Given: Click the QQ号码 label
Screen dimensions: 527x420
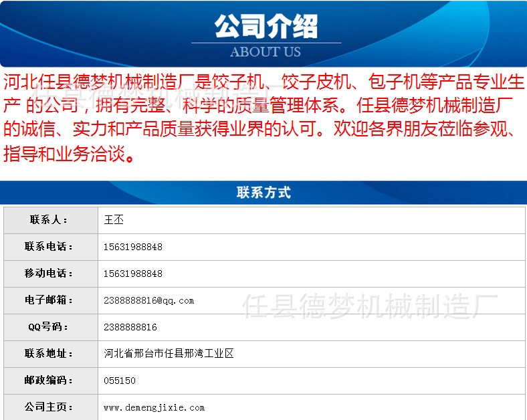Looking at the screenshot, I should pyautogui.click(x=48, y=326).
